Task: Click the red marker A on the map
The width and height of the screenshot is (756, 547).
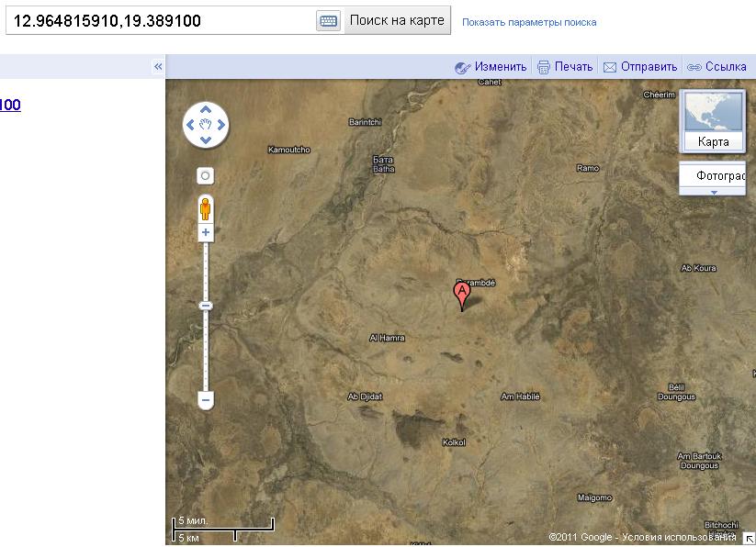Action: pos(462,296)
